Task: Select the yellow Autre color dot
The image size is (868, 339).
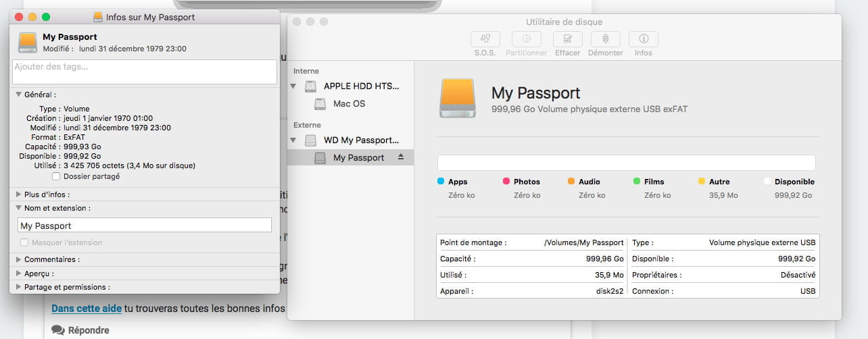Action: 702,182
